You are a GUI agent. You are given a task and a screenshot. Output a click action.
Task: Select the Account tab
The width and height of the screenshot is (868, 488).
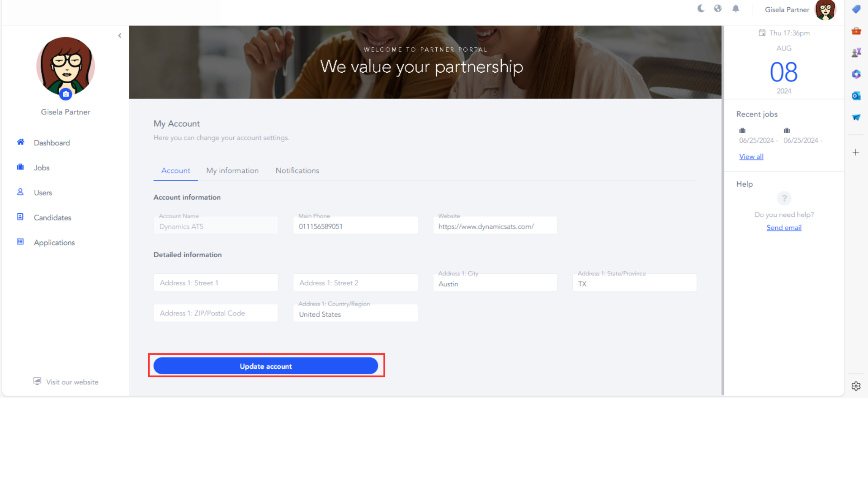coord(175,171)
